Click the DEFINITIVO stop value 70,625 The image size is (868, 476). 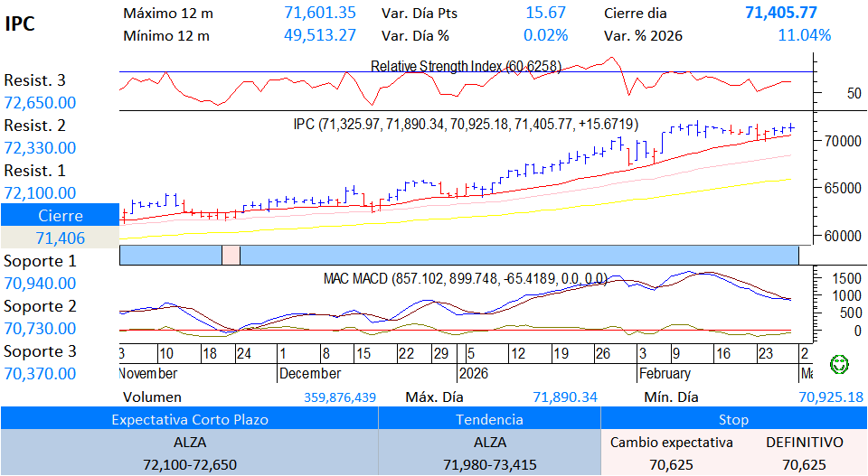click(804, 465)
